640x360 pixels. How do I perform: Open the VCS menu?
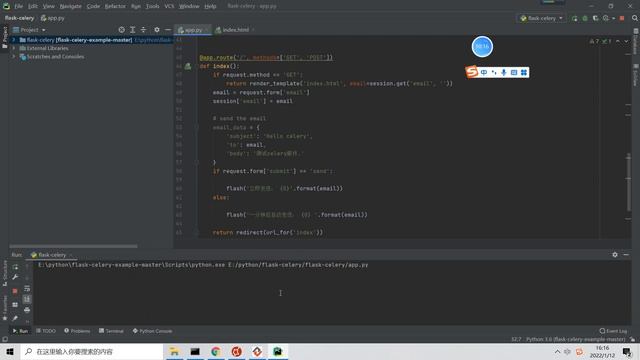tap(169, 6)
